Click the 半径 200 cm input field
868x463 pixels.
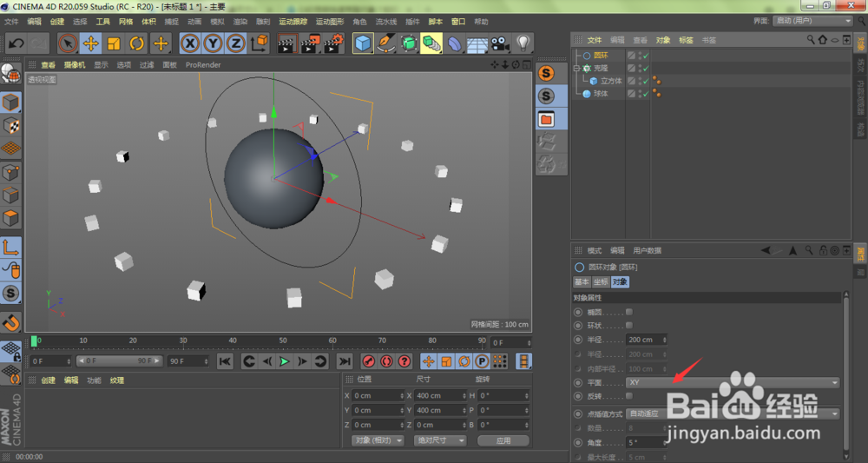647,340
